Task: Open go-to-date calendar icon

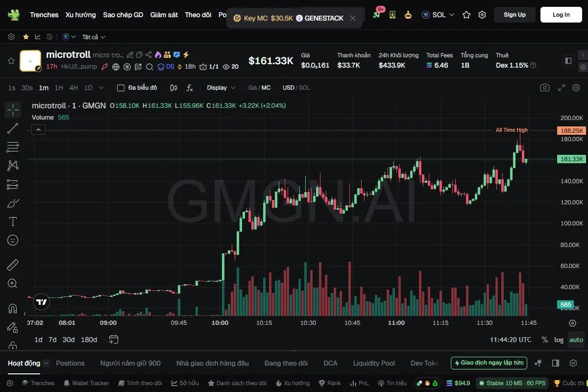Action: point(114,339)
